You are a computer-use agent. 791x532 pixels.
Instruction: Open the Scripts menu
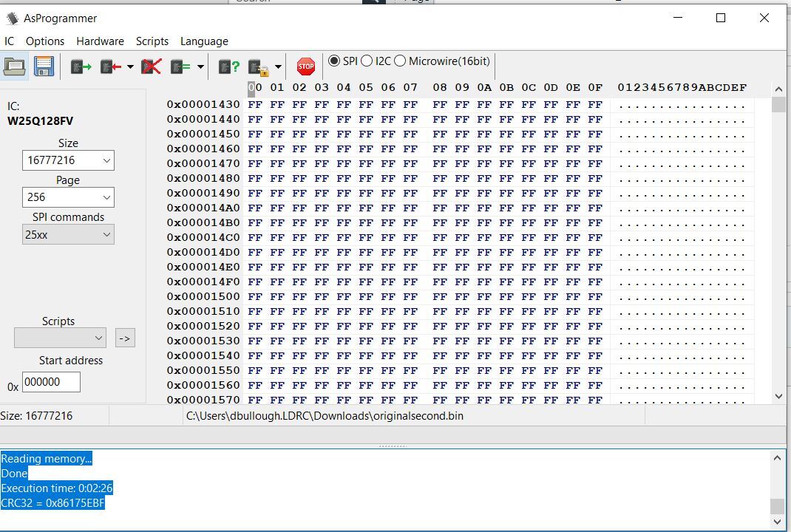pyautogui.click(x=152, y=41)
